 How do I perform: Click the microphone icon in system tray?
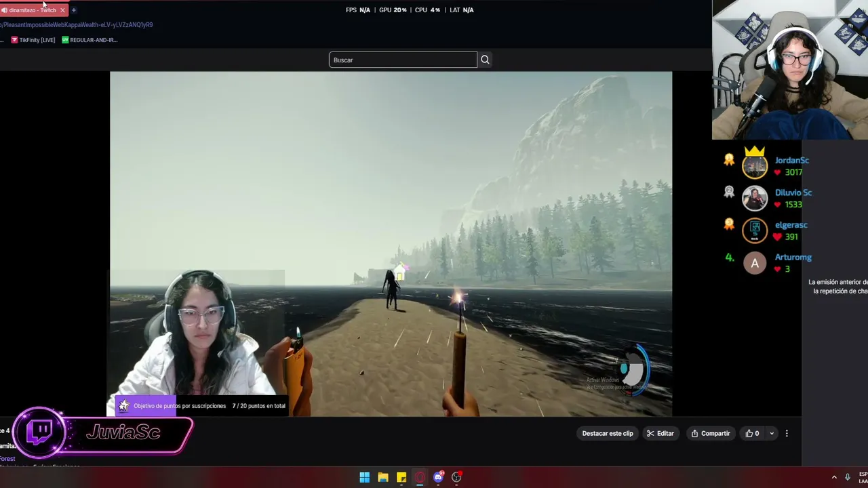(847, 477)
